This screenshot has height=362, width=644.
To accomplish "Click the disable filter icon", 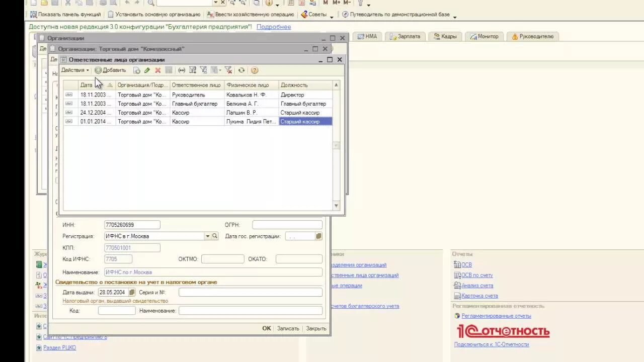I will tap(228, 70).
